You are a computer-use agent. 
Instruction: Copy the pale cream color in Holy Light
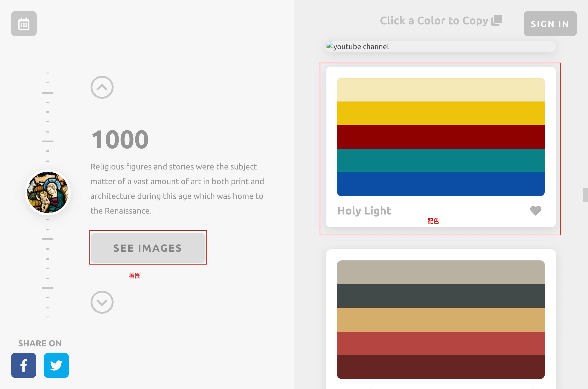click(440, 90)
